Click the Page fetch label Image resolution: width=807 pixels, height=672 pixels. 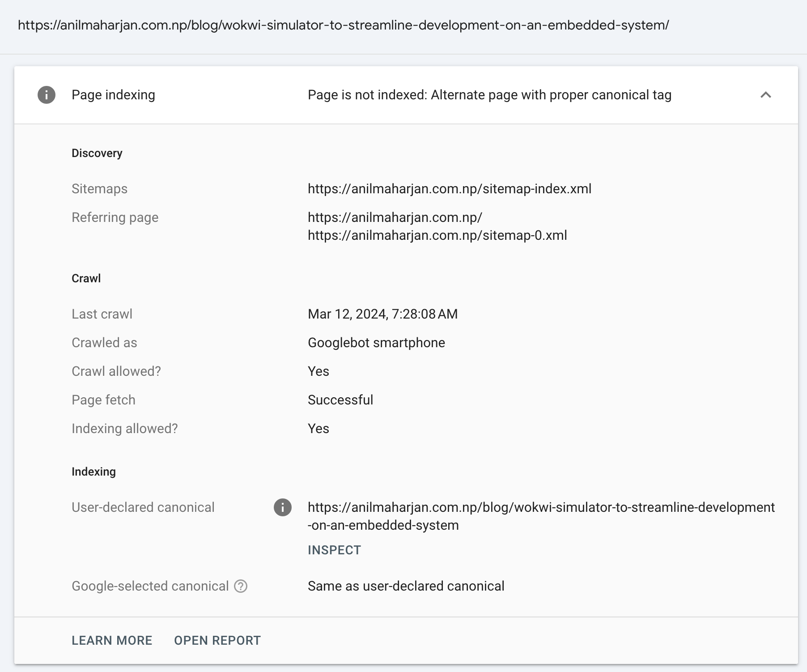click(103, 400)
